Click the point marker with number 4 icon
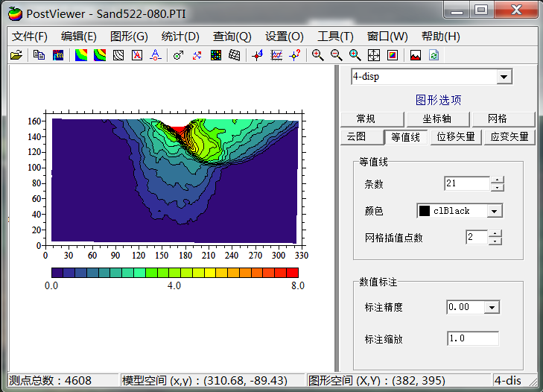 tap(258, 55)
